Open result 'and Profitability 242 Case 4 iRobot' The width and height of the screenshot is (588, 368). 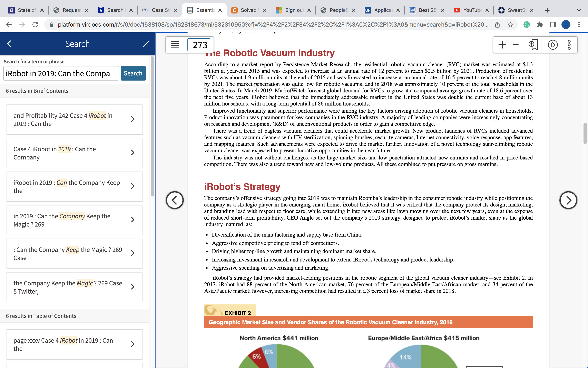click(x=74, y=120)
